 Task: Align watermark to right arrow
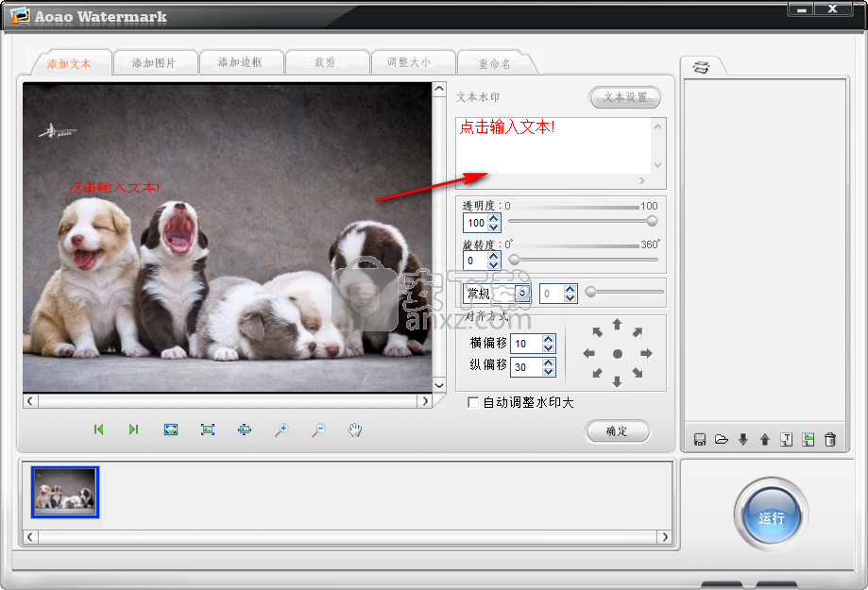[x=646, y=353]
